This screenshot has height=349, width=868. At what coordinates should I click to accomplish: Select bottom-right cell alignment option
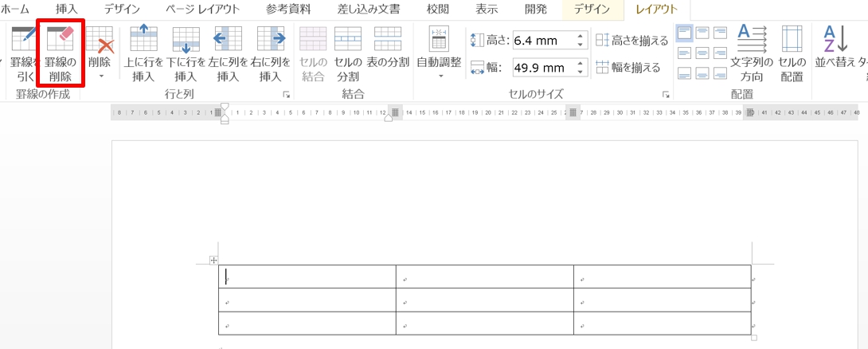click(x=721, y=73)
